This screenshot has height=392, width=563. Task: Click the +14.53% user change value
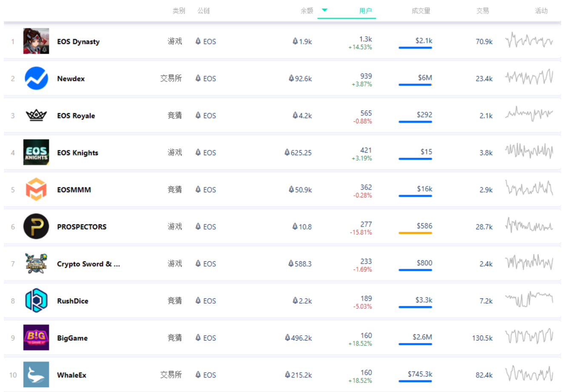[360, 47]
